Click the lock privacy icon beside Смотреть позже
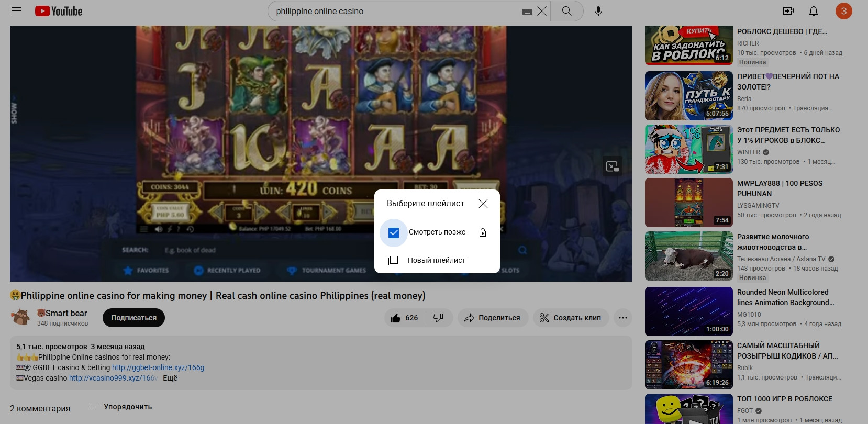This screenshot has height=424, width=868. pyautogui.click(x=483, y=232)
